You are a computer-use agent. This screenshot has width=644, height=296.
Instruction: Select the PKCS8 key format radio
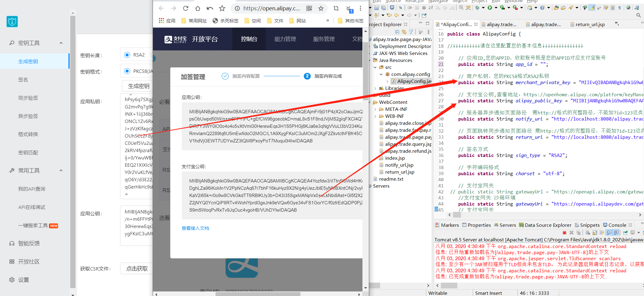click(x=127, y=71)
